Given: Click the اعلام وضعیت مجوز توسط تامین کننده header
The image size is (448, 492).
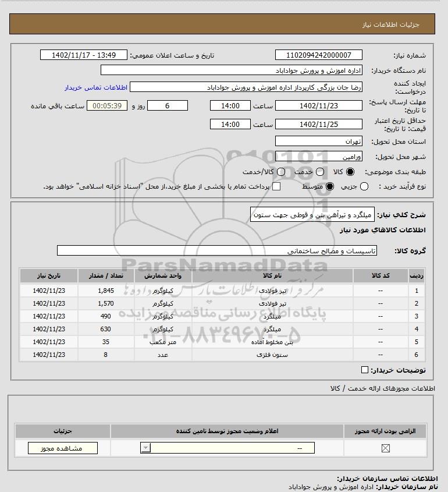Looking at the screenshot, I should 227,431.
